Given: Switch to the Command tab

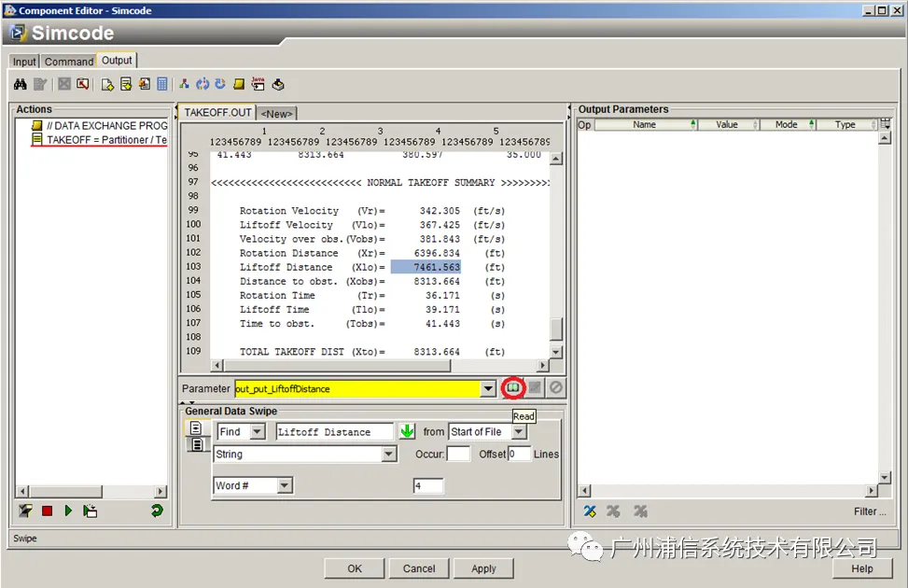Looking at the screenshot, I should [x=69, y=62].
